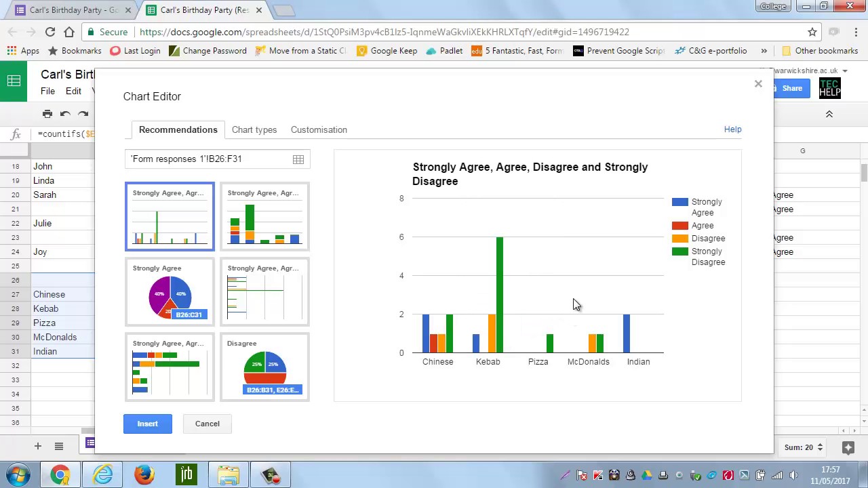This screenshot has height=488, width=868.
Task: Open the Padlet bookmark
Action: coord(444,51)
